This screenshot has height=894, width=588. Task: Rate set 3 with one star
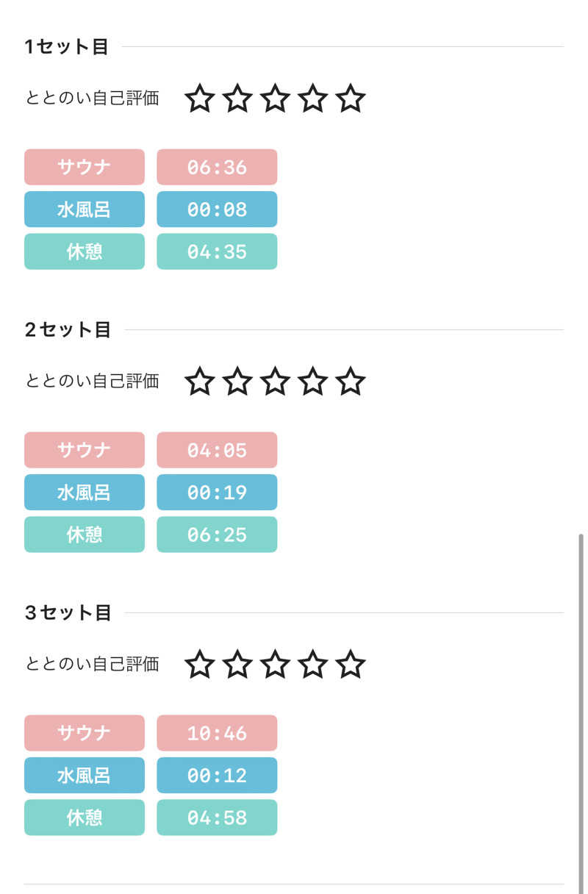coord(199,665)
